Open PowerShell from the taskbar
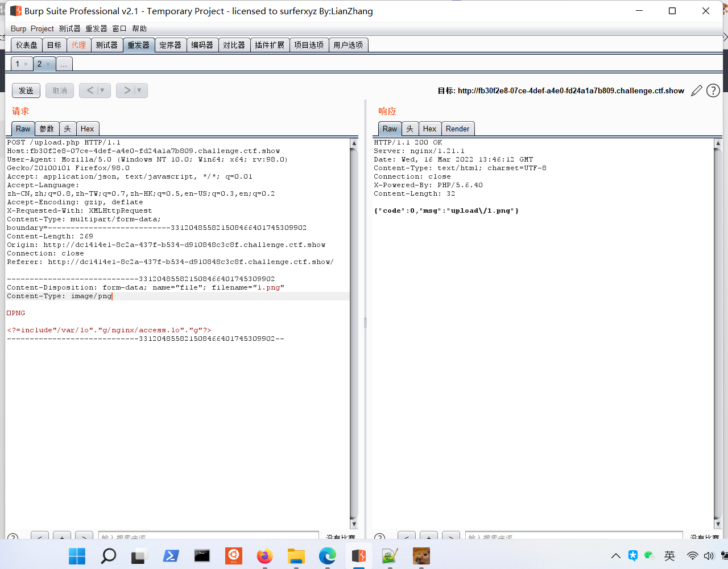The image size is (728, 569). 171,556
